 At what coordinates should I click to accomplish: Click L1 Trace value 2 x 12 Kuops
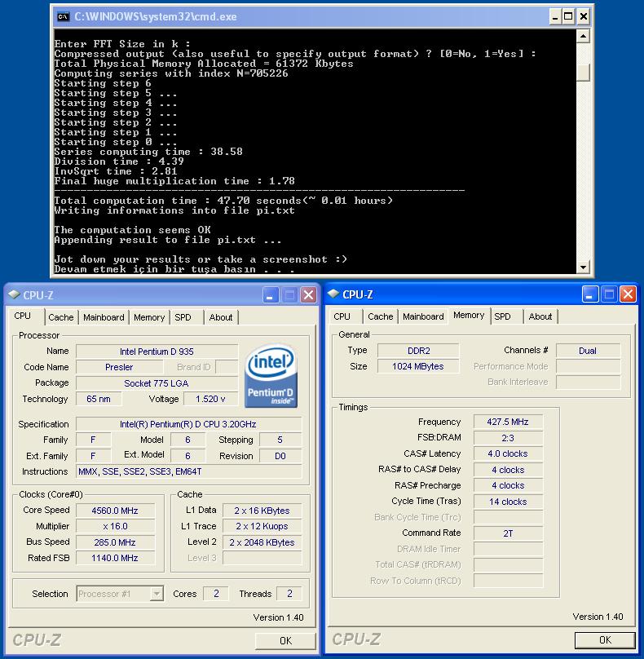[x=262, y=526]
